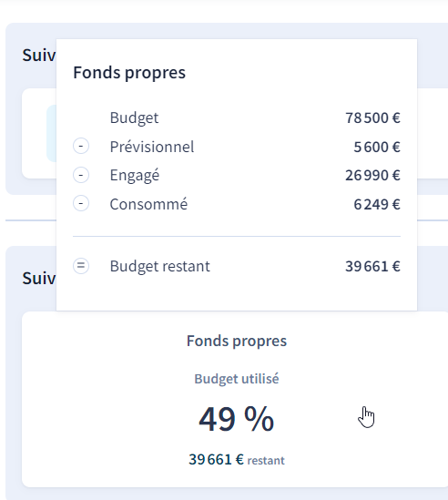Select the Budget row label
This screenshot has height=500, width=448.
click(134, 118)
